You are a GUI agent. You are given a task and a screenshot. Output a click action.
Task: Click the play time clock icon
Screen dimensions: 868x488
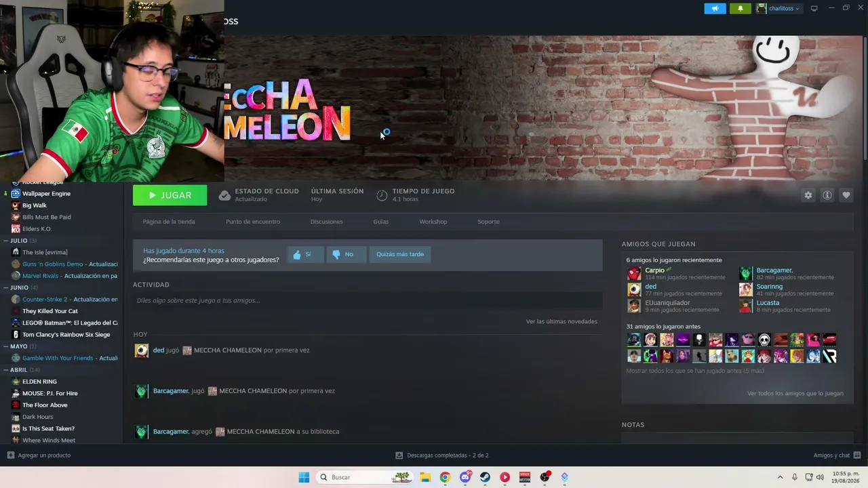[x=382, y=195]
